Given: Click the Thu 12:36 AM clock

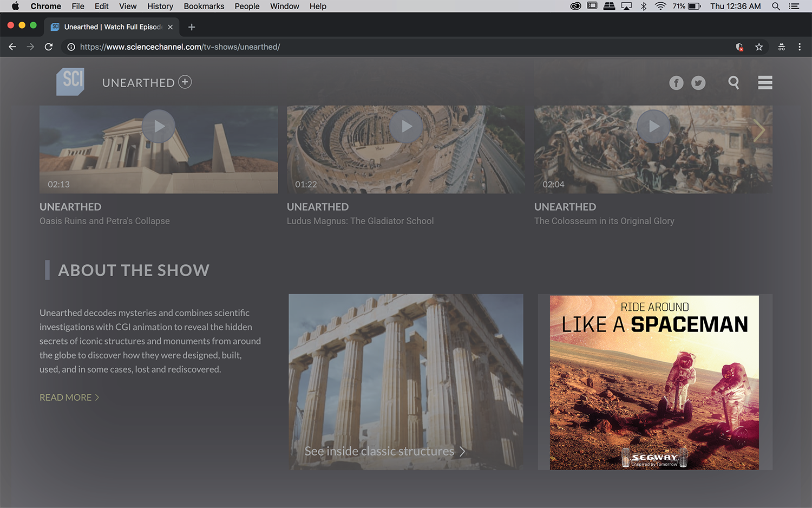Looking at the screenshot, I should [735, 6].
